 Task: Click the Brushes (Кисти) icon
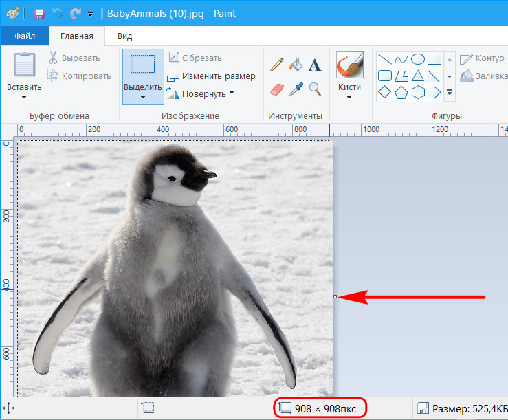[x=350, y=65]
